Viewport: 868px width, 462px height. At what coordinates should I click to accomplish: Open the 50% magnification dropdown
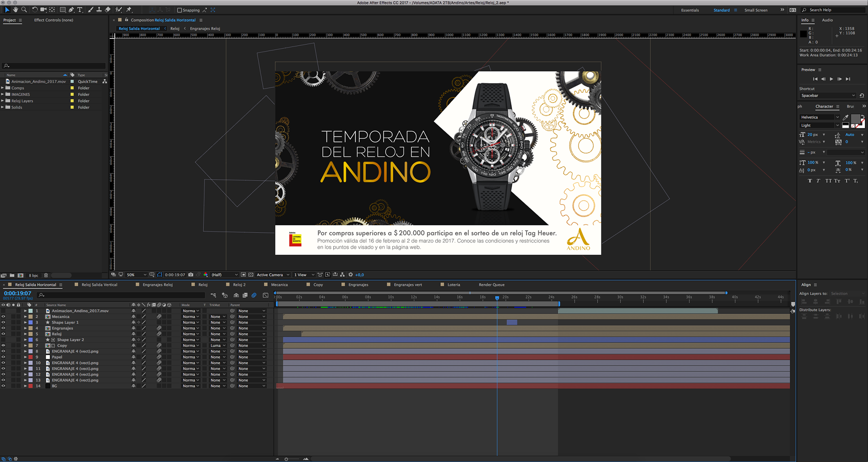pyautogui.click(x=136, y=275)
